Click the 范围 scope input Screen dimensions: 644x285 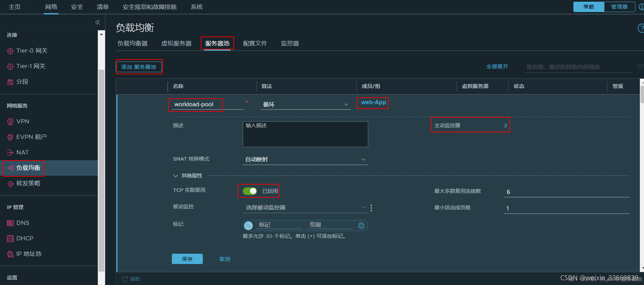click(330, 225)
